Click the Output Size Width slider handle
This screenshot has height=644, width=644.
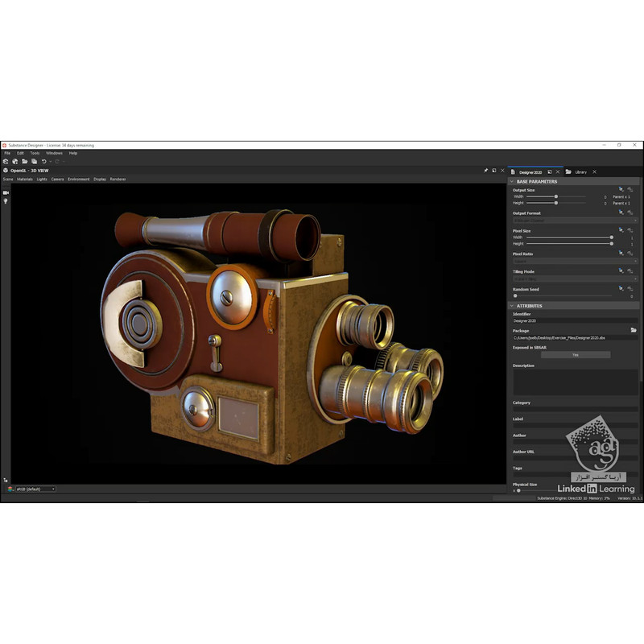click(x=555, y=196)
